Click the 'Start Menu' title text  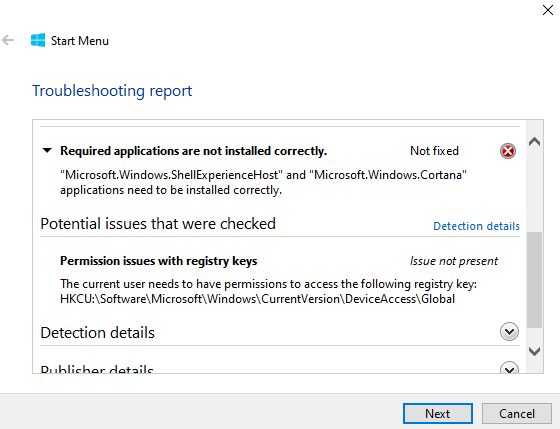80,41
